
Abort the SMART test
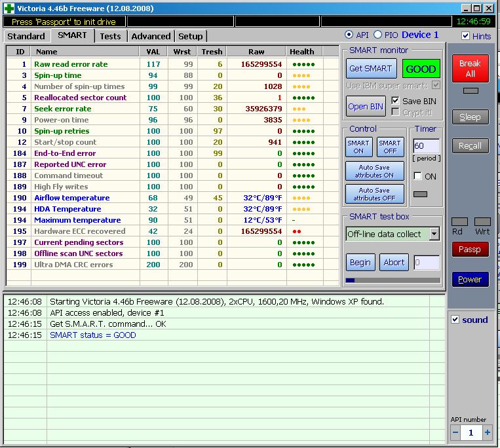pyautogui.click(x=394, y=262)
